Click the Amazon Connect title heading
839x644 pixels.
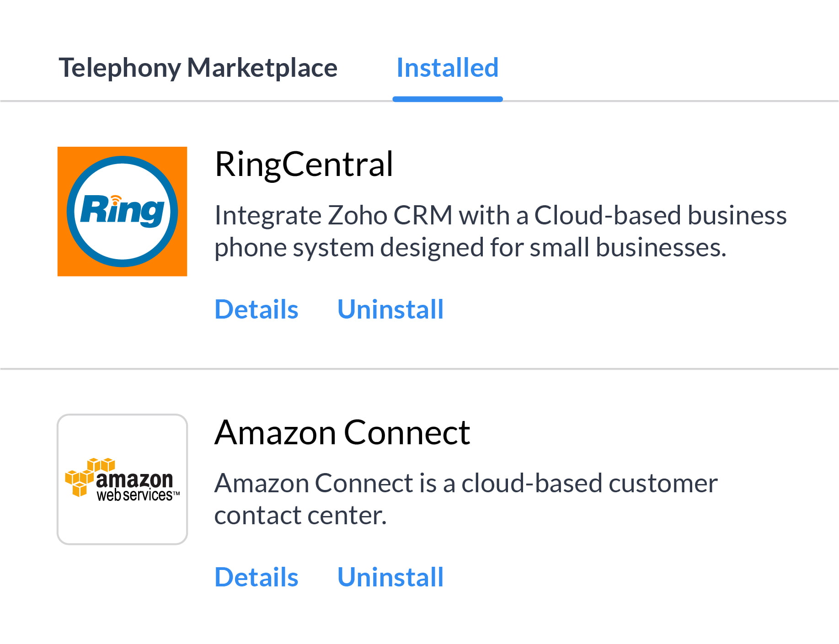pos(342,432)
